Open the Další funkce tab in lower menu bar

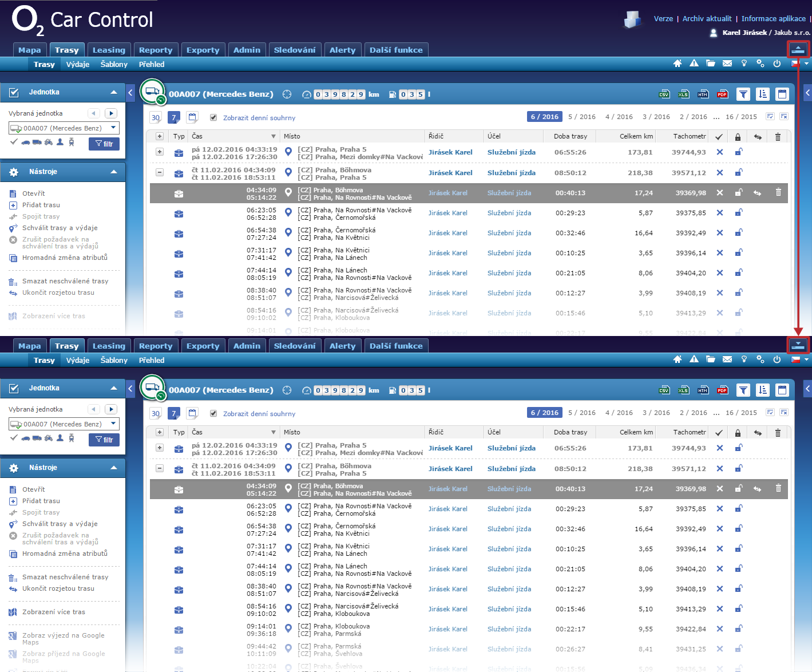[x=396, y=346]
